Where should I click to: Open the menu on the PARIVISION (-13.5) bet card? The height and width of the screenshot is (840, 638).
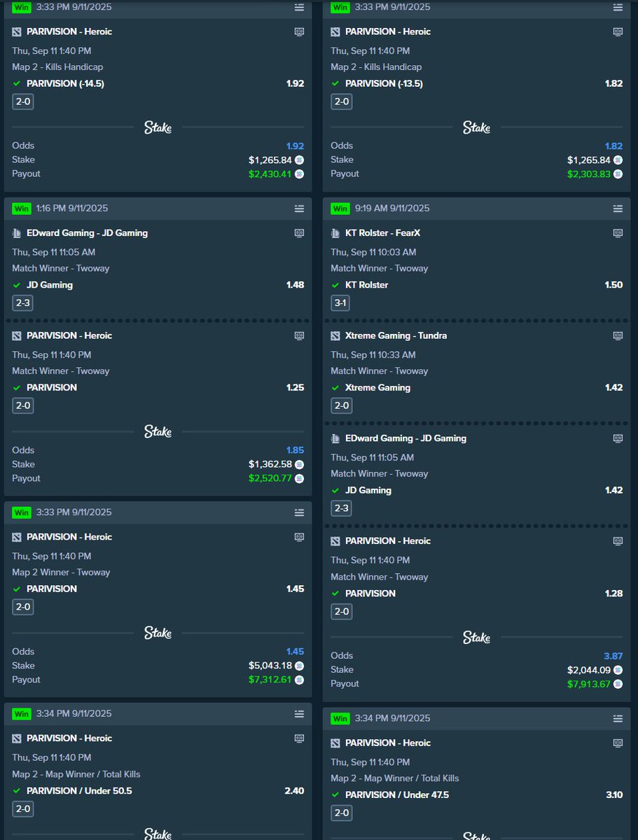(x=618, y=7)
